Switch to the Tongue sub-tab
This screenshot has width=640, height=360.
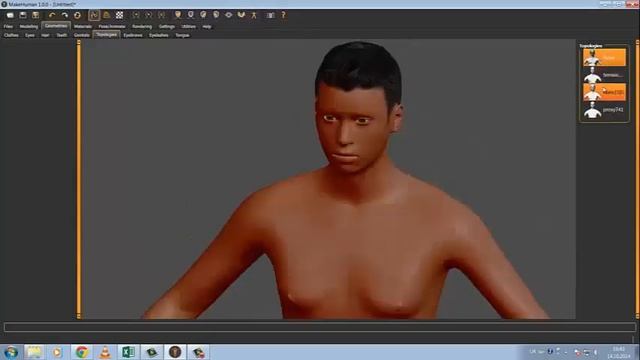[182, 35]
